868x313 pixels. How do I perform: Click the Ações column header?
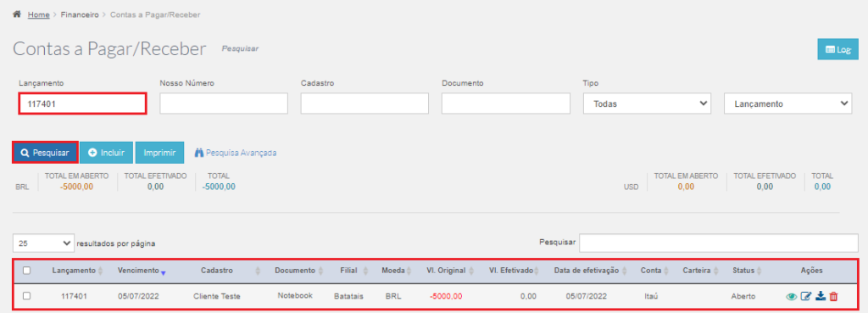tap(811, 271)
